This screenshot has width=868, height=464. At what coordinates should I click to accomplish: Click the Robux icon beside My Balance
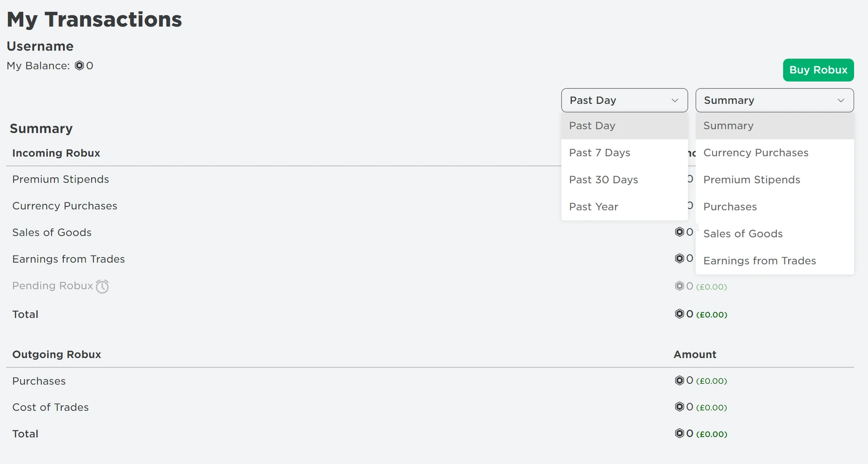point(79,65)
